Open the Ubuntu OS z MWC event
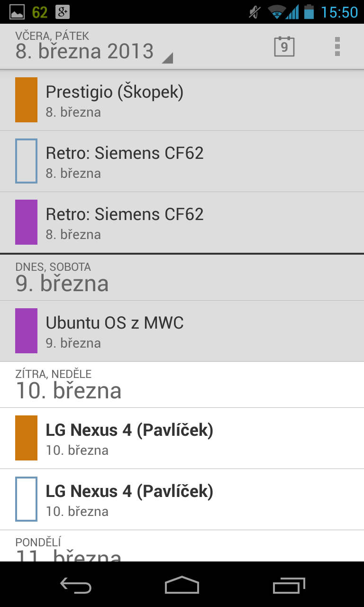Image resolution: width=364 pixels, height=607 pixels. (x=182, y=331)
